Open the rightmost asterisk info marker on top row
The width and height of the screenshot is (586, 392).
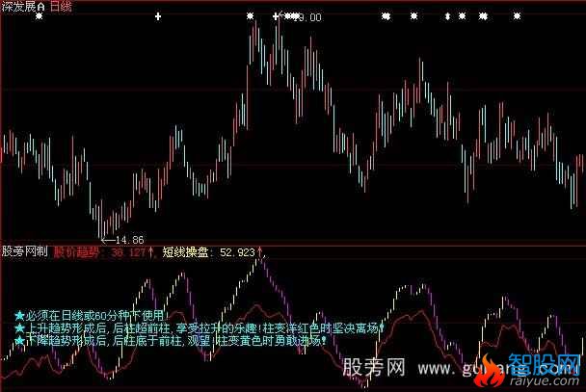(517, 16)
